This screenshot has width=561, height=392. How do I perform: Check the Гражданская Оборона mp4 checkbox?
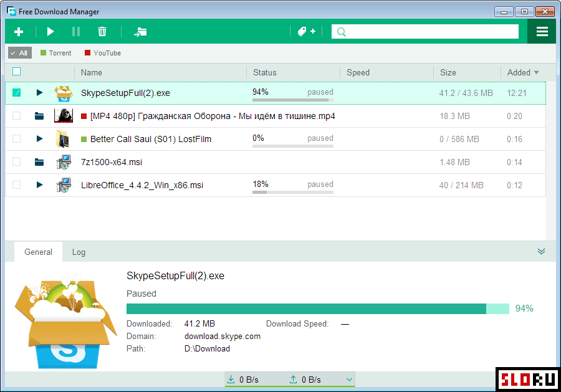pos(16,116)
